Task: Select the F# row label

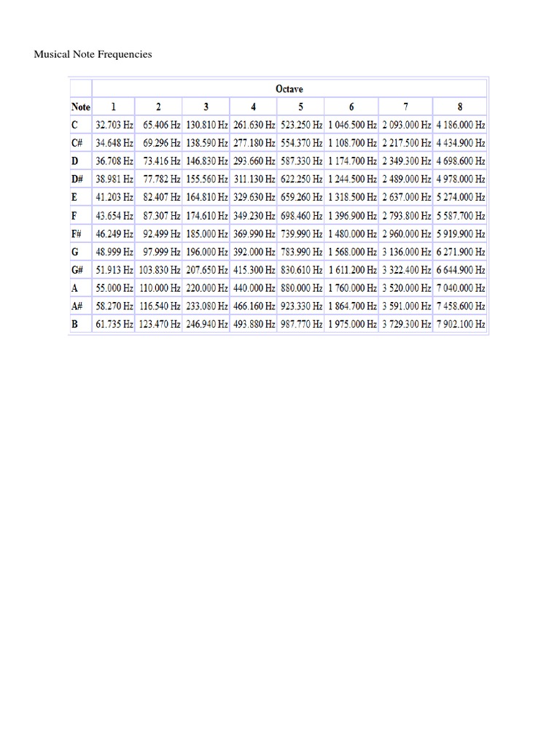Action: coord(79,233)
